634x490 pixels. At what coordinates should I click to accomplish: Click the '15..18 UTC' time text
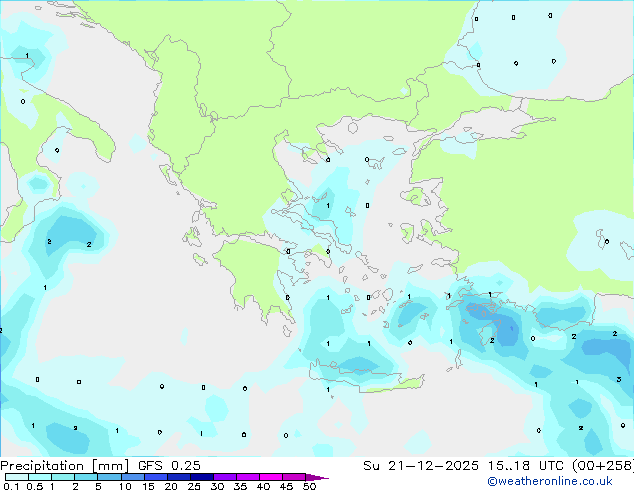pyautogui.click(x=526, y=465)
